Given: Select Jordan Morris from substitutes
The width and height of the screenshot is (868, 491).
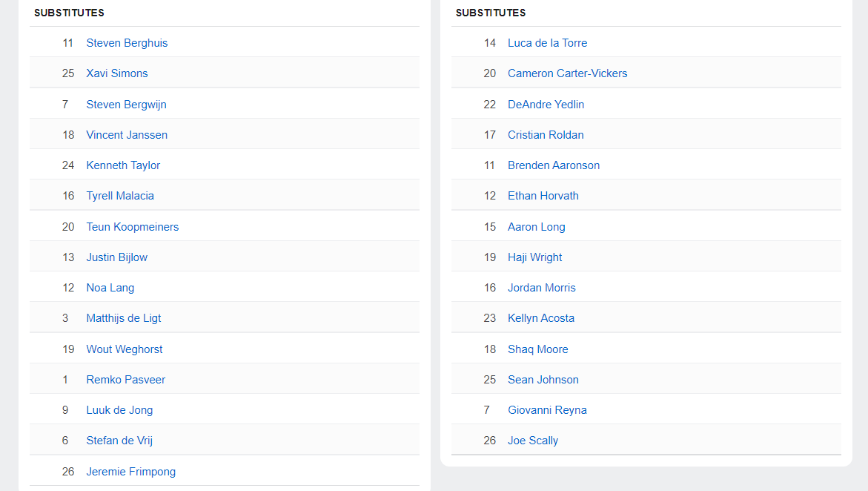Looking at the screenshot, I should 541,288.
